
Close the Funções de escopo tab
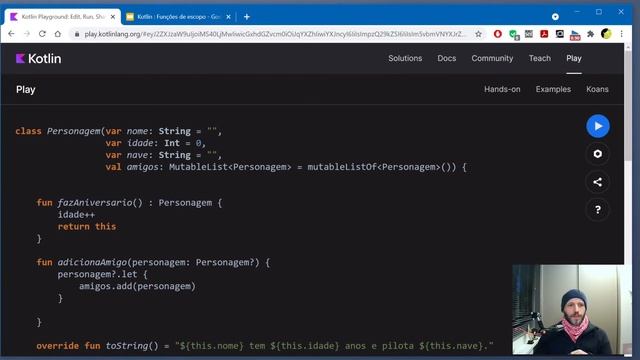click(x=228, y=17)
